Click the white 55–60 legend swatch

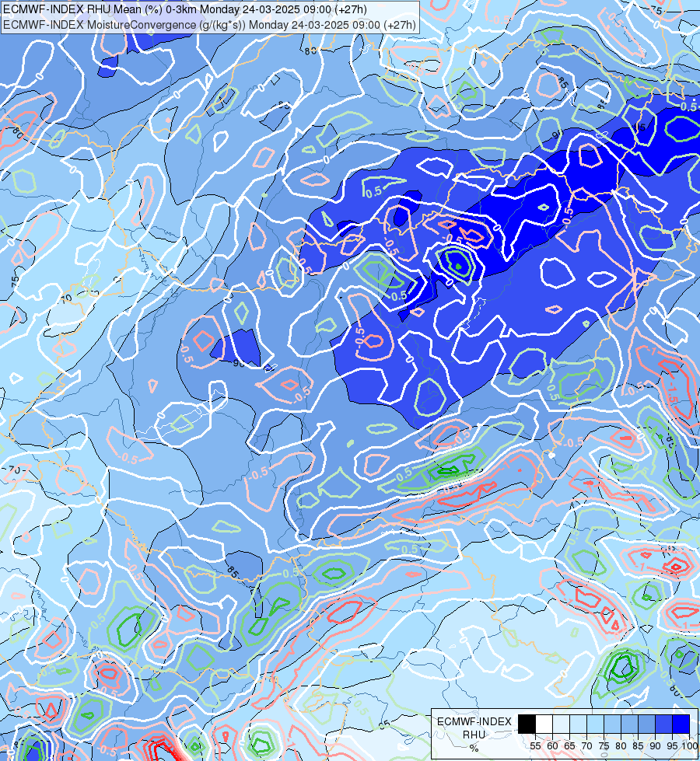click(x=544, y=724)
